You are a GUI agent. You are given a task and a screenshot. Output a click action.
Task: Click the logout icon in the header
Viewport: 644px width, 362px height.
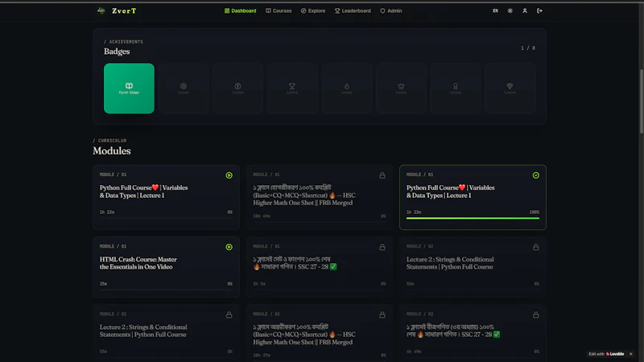539,11
